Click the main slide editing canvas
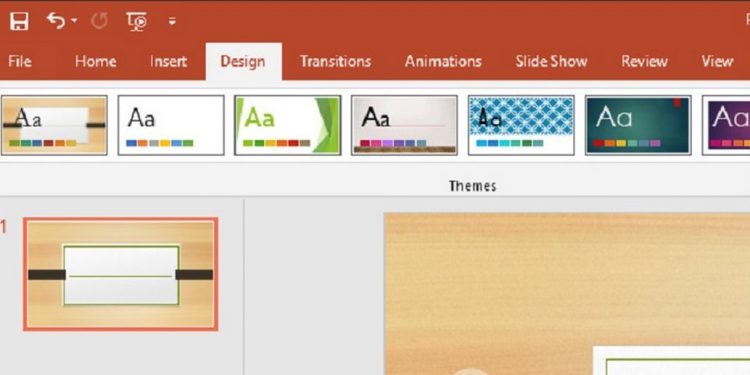 click(x=567, y=294)
